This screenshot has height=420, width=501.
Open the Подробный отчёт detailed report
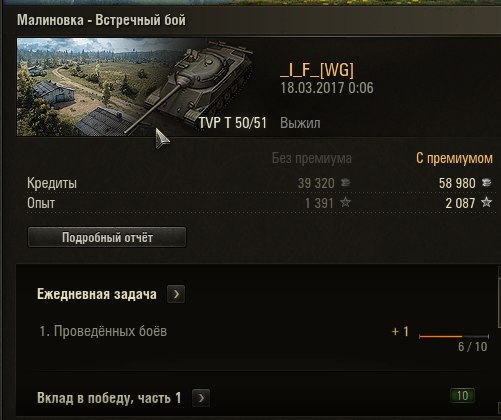(x=107, y=237)
